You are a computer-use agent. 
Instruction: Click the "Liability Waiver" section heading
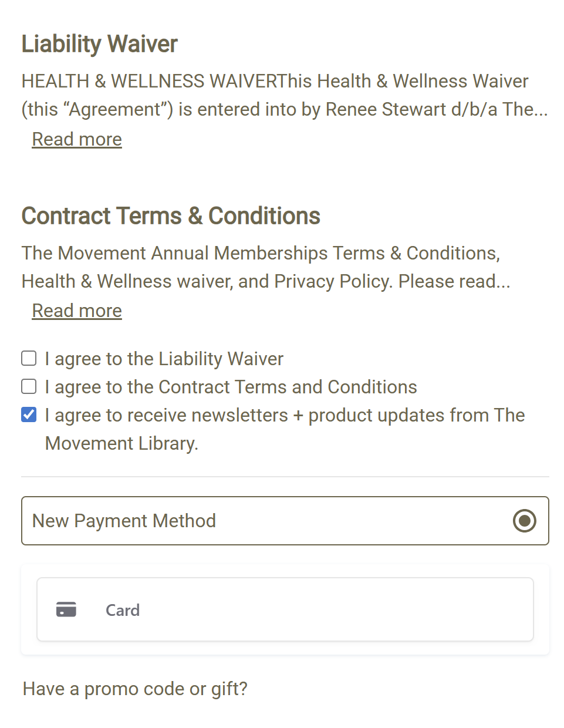click(100, 44)
